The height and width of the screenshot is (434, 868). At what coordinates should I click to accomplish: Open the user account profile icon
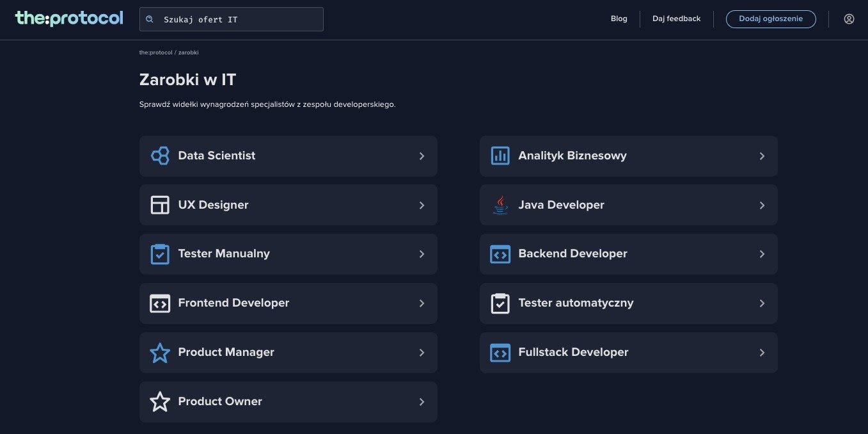tap(849, 19)
